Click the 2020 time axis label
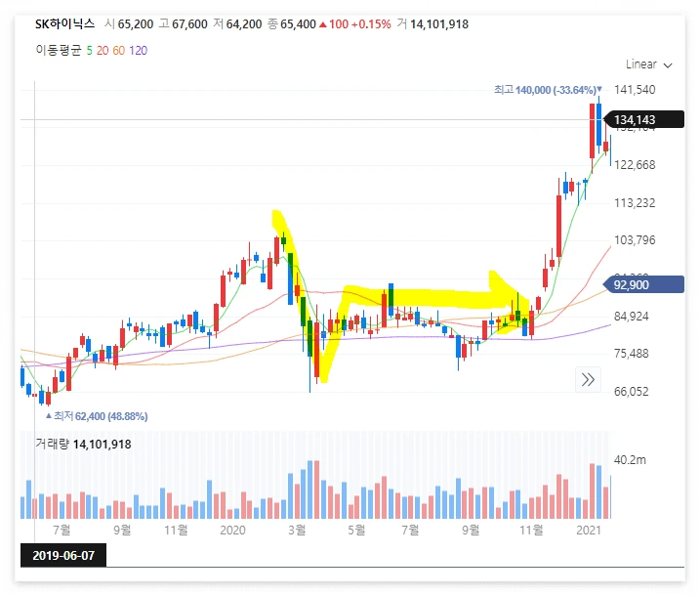 click(232, 531)
